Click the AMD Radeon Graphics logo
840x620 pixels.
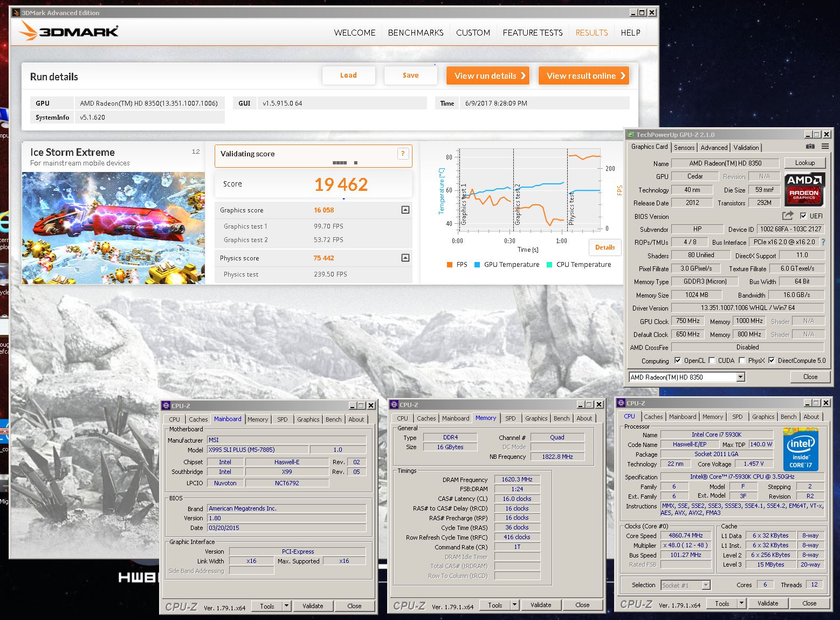[804, 189]
